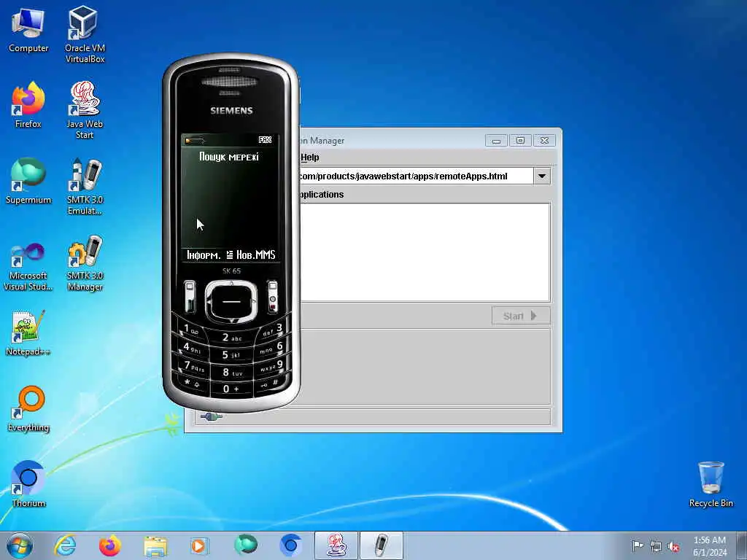Maximize the Application Manager window
747x560 pixels.
pyautogui.click(x=520, y=141)
